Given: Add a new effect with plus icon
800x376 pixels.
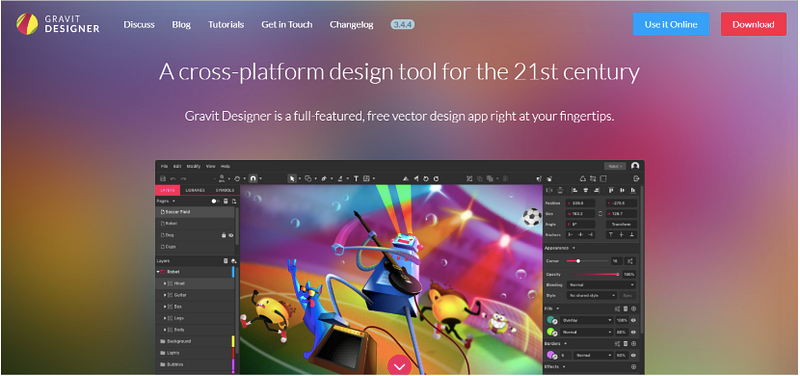Looking at the screenshot, I should point(634,367).
